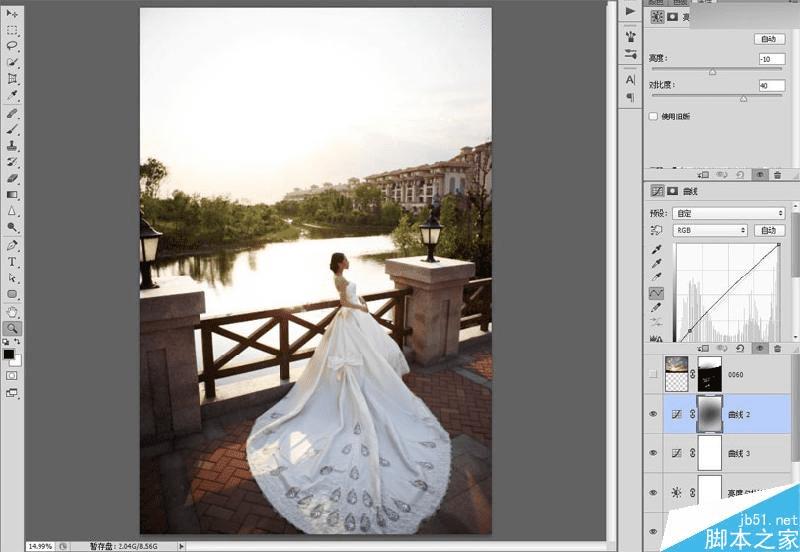
Task: Toggle visibility of the bottom-most visible layer
Action: 653,532
